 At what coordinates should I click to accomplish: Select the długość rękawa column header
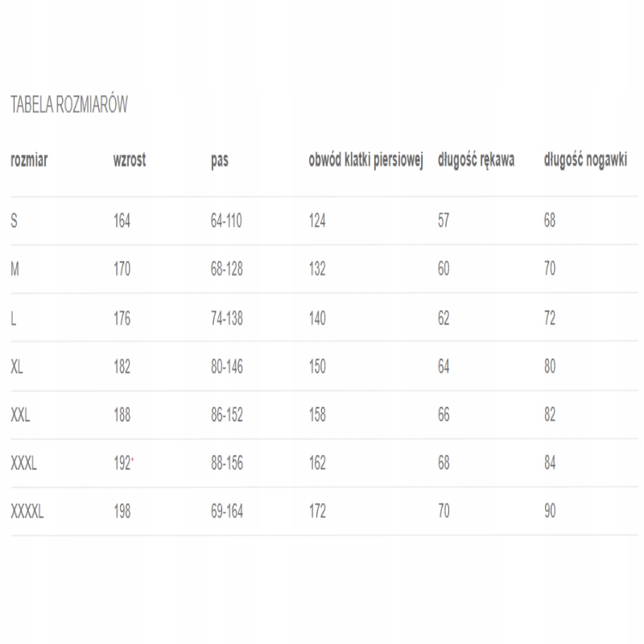pos(476,159)
